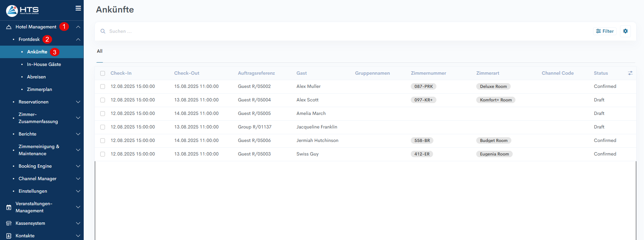Screen dimensions: 644x240
Task: Expand the Channel Manager section
Action: point(78,178)
